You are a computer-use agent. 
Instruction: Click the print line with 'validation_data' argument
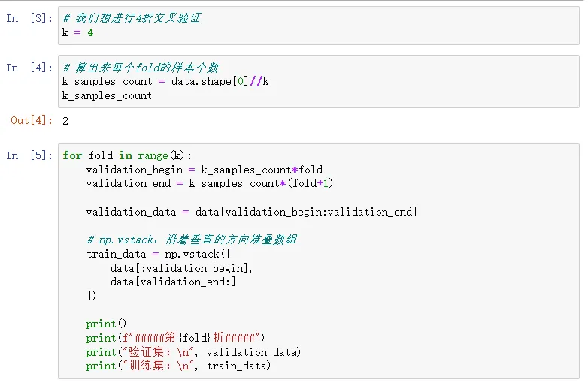pyautogui.click(x=193, y=352)
